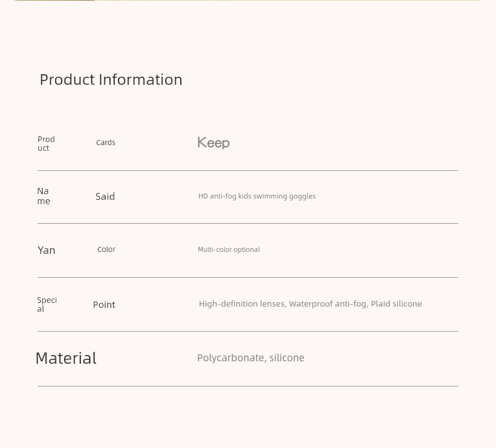Select Multi-color optional text
The width and height of the screenshot is (496, 448).
coord(229,249)
